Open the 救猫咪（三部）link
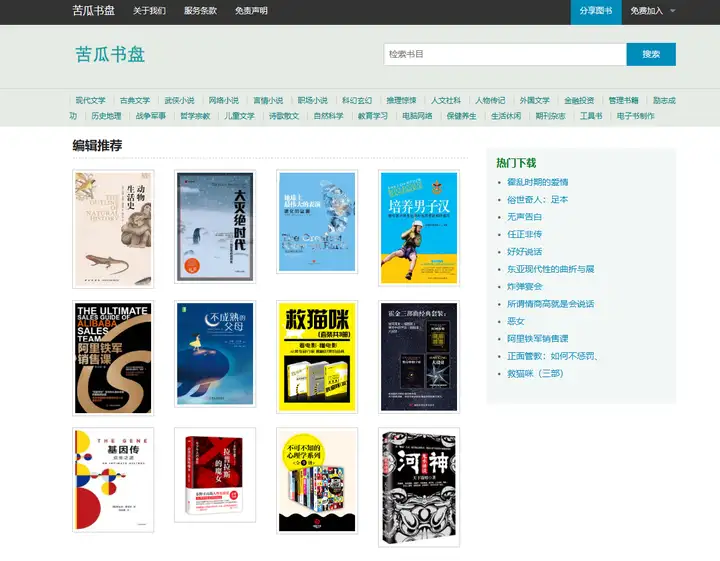This screenshot has height=561, width=720. pyautogui.click(x=535, y=373)
